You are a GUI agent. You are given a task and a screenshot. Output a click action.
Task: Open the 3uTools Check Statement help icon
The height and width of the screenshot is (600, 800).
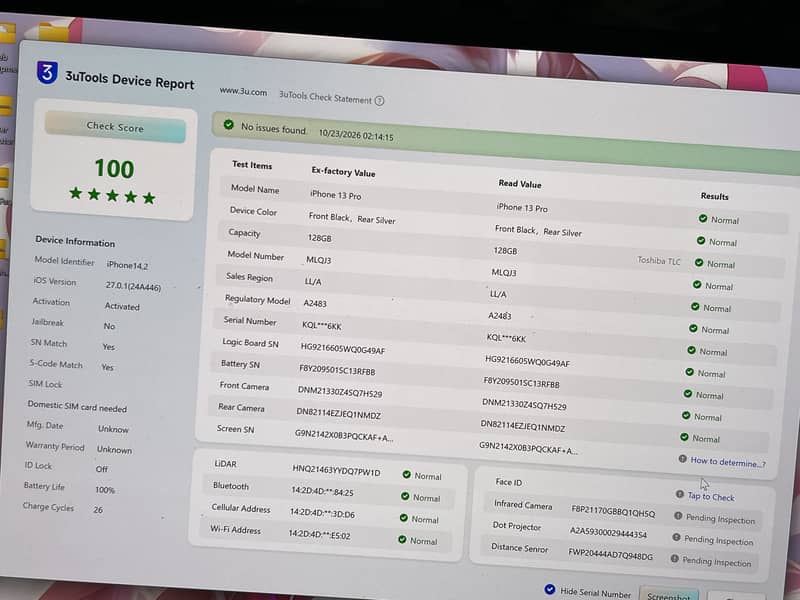[379, 101]
